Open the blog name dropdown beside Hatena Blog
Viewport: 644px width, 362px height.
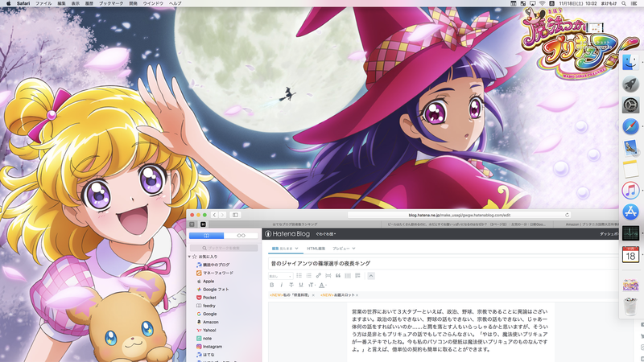(326, 234)
